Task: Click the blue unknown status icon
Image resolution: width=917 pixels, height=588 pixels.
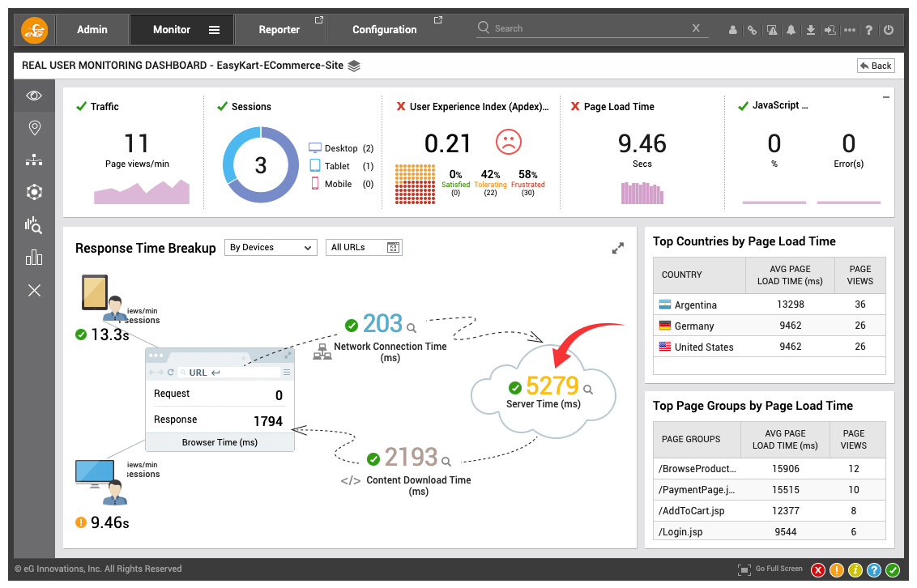Action: tap(874, 570)
